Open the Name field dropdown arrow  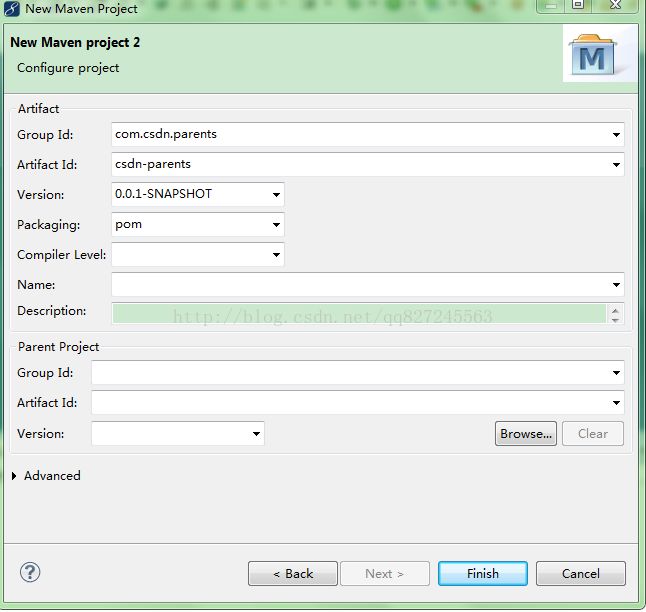(x=616, y=285)
